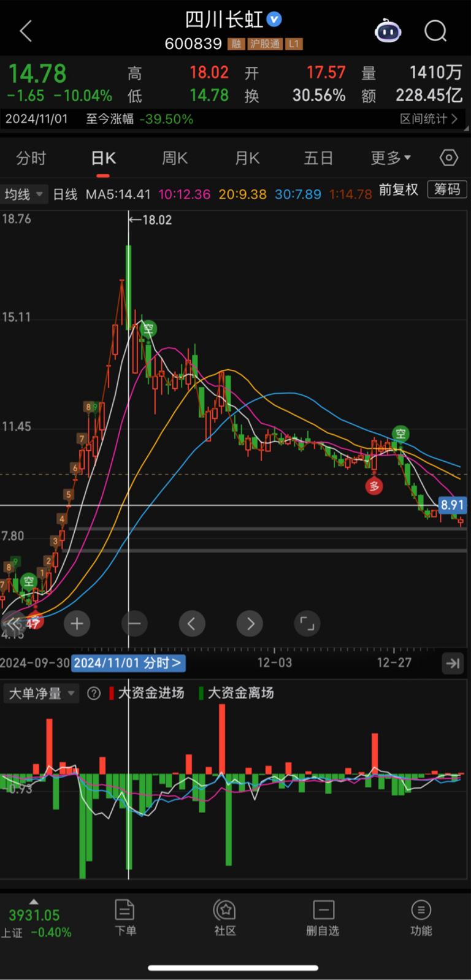This screenshot has height=980, width=471.
Task: Tap the 额 228.45亿 value
Action: pos(429,96)
